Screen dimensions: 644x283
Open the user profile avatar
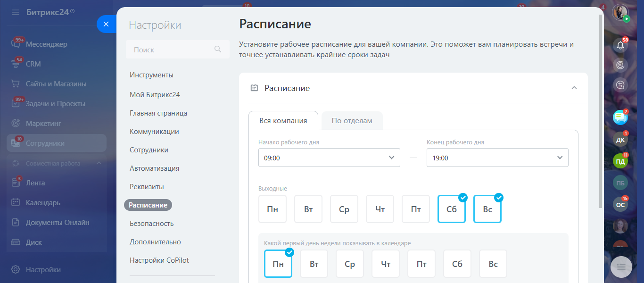coord(620,12)
